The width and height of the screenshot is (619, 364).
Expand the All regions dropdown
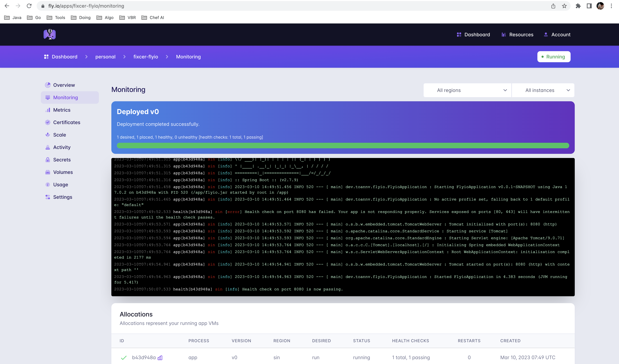(467, 90)
